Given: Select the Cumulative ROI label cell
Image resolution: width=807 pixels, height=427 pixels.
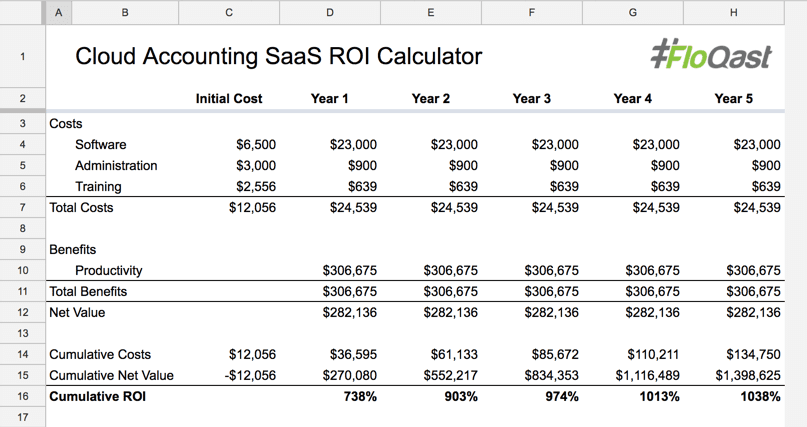Looking at the screenshot, I should click(x=97, y=396).
